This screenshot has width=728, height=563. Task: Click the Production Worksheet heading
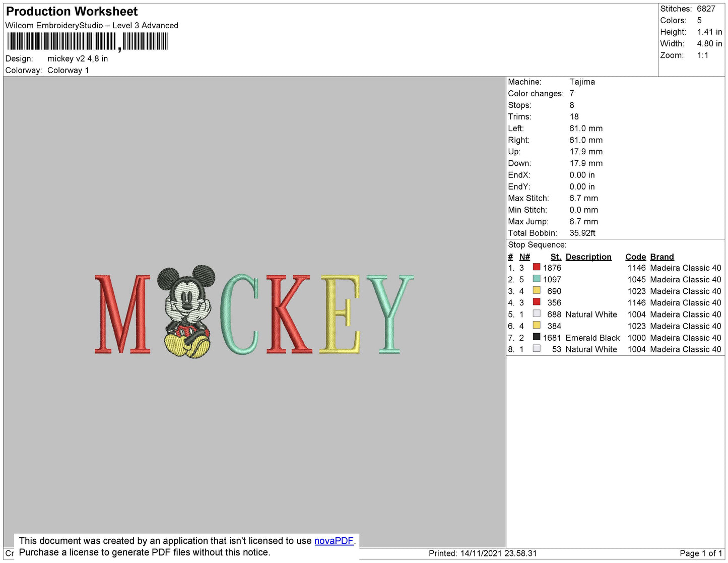72,12
